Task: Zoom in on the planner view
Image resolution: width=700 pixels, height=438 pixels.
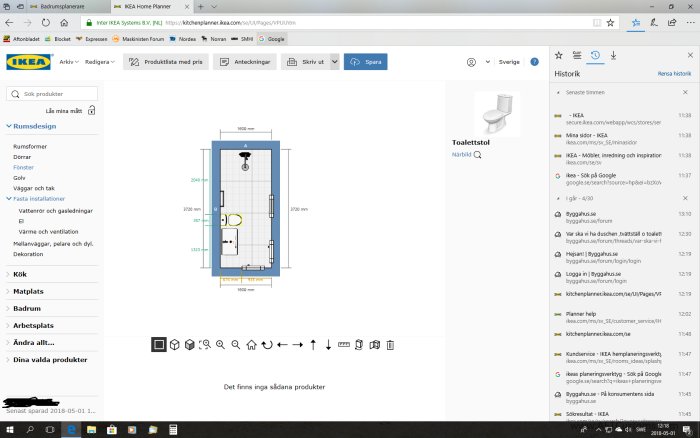Action: coord(221,345)
